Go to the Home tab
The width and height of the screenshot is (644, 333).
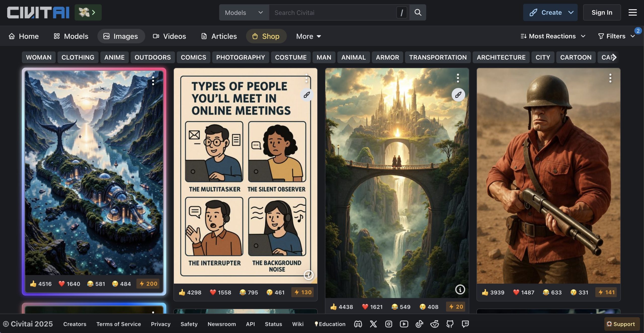pos(24,36)
